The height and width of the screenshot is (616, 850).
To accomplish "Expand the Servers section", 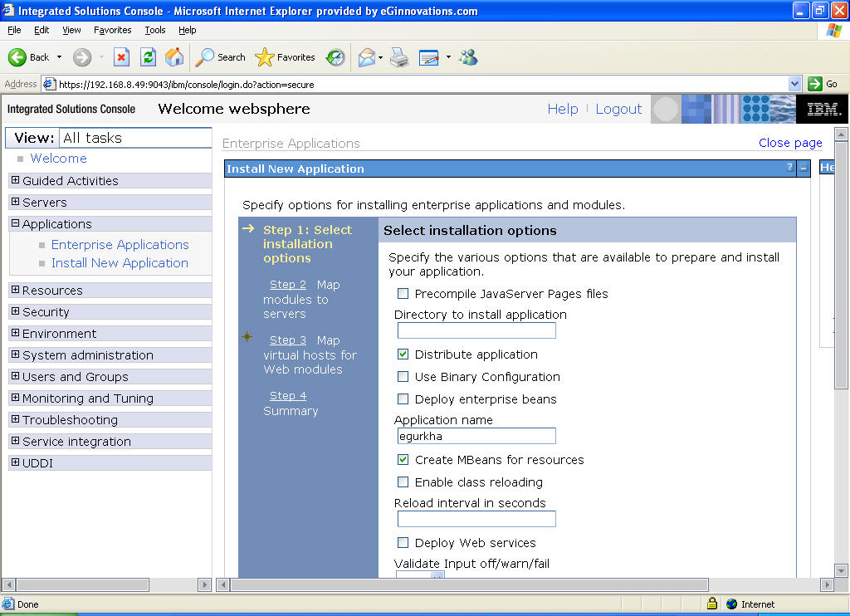I will click(x=15, y=202).
